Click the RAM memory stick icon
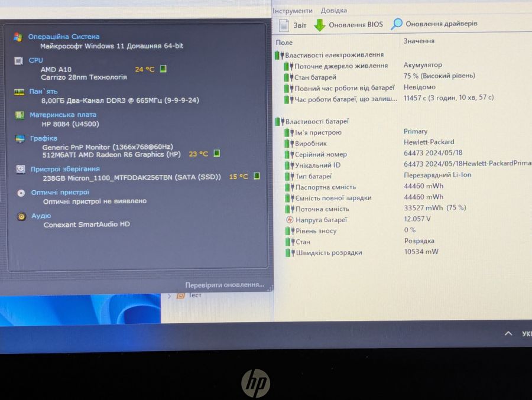 pyautogui.click(x=19, y=92)
